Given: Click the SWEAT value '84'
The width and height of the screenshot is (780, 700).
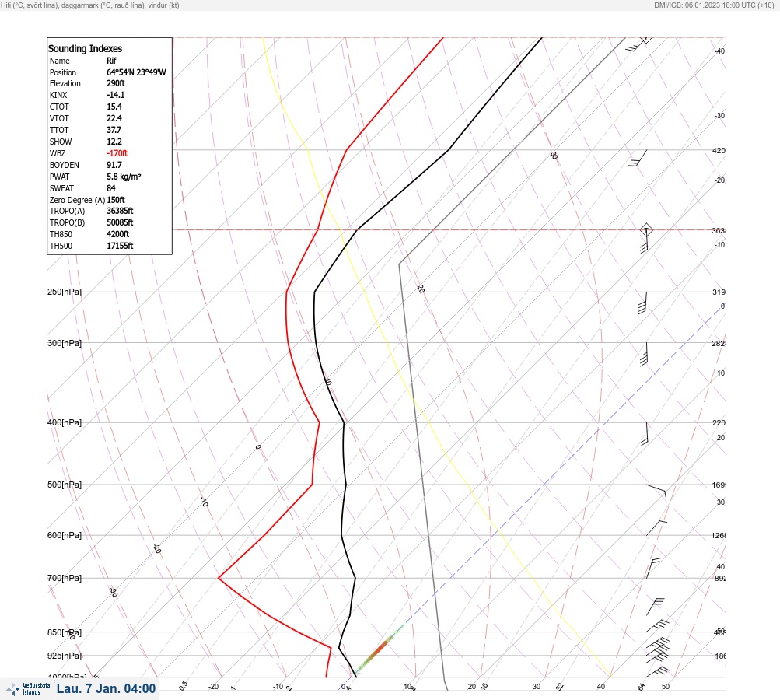Looking at the screenshot, I should click(x=111, y=188).
